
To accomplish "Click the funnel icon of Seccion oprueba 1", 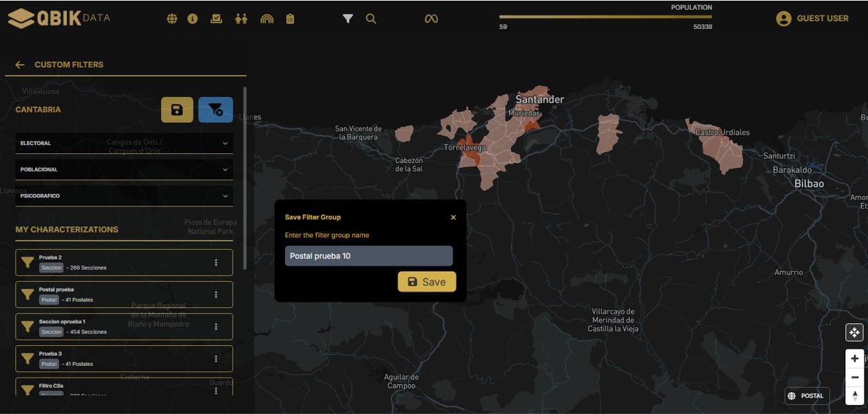I will (28, 326).
